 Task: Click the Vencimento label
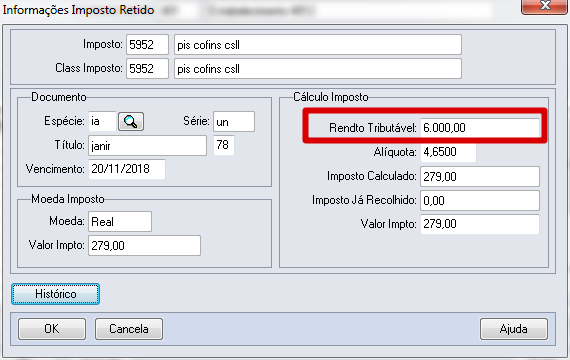tap(55, 169)
